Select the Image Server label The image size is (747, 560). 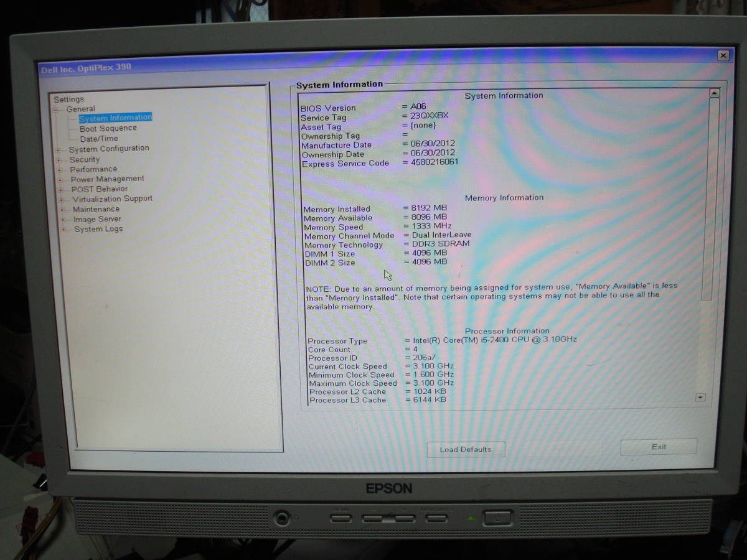point(97,219)
